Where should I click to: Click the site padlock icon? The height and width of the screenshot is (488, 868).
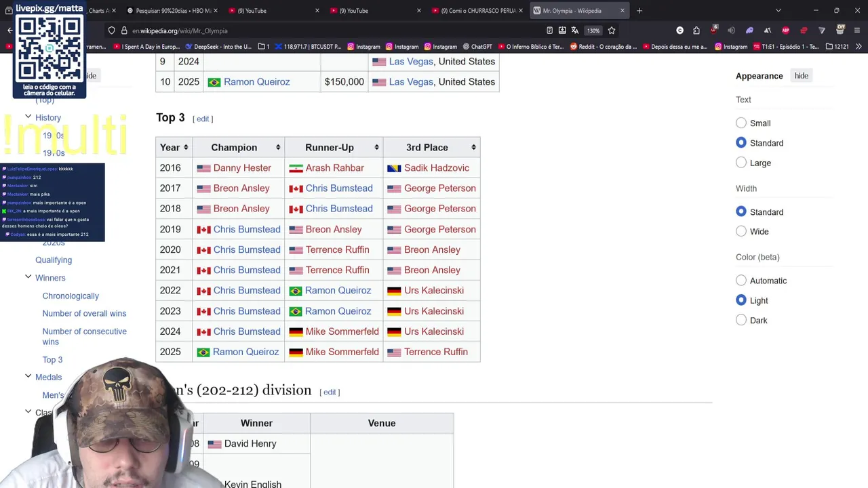pyautogui.click(x=124, y=30)
